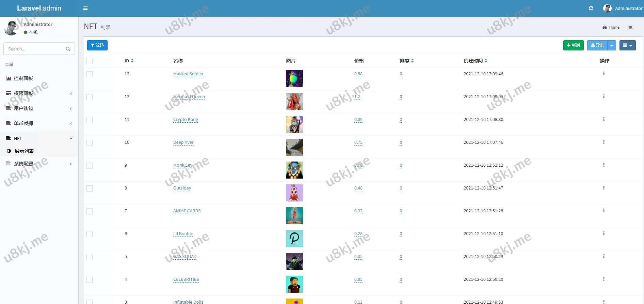Viewport: 644px width, 304px height.
Task: Open the 导出 export dropdown arrow
Action: [x=612, y=45]
